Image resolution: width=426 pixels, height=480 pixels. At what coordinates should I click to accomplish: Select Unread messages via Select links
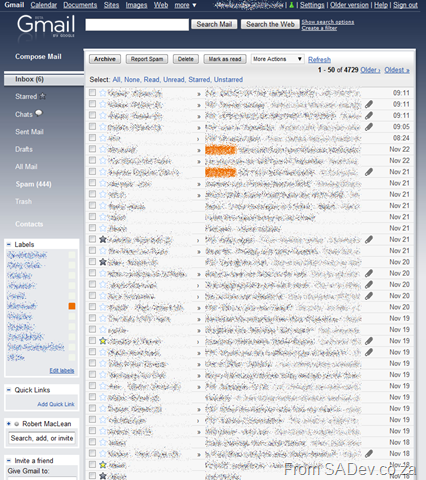pos(173,80)
